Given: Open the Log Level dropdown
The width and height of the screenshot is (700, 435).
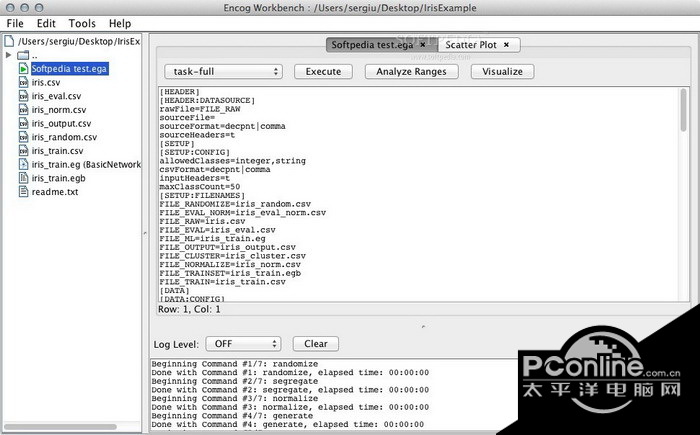Looking at the screenshot, I should (243, 344).
